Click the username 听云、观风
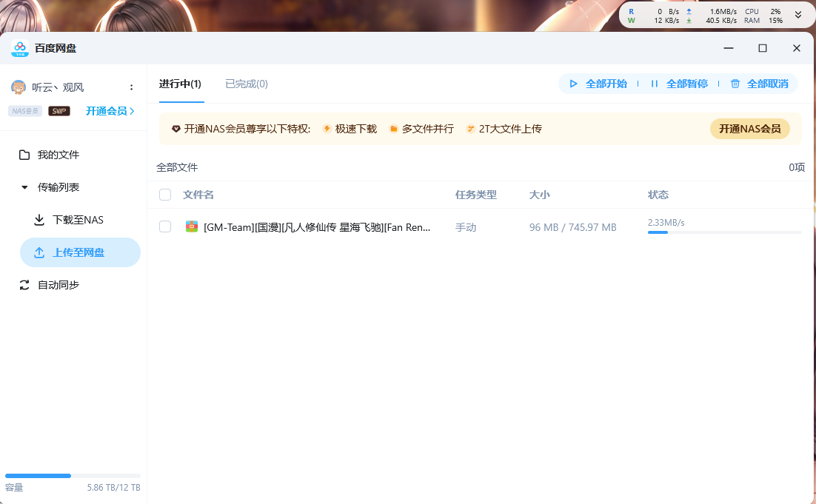 (58, 87)
